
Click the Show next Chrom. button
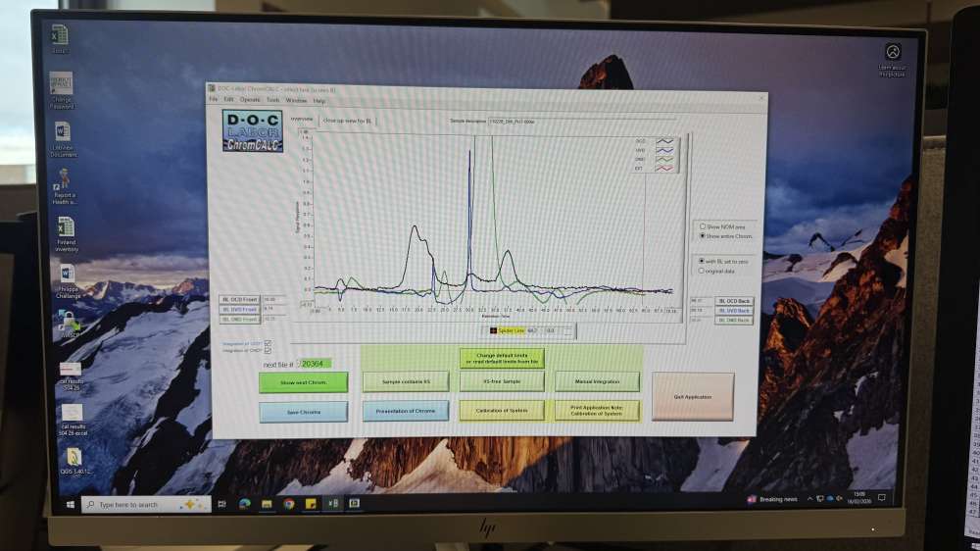[x=303, y=382]
